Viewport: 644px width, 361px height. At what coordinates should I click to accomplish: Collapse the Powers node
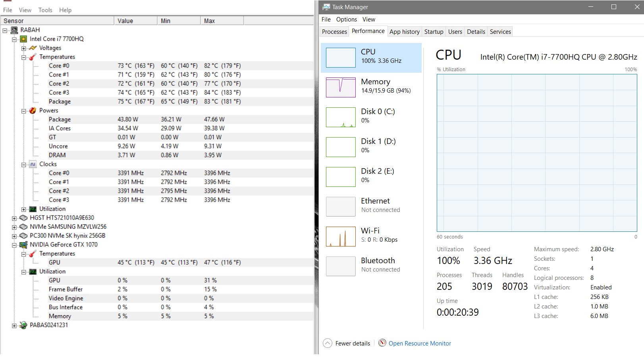[24, 111]
